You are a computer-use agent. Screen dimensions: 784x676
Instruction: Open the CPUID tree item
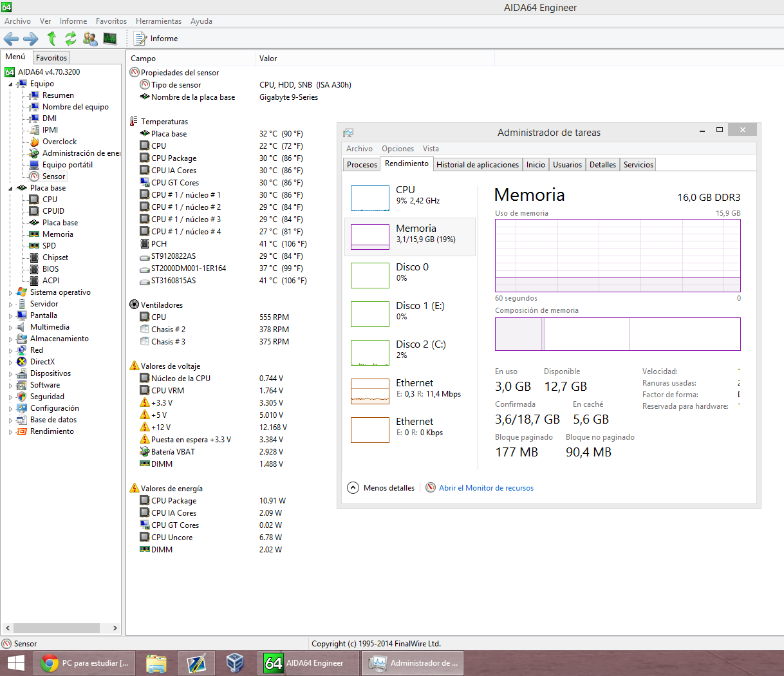(x=53, y=211)
